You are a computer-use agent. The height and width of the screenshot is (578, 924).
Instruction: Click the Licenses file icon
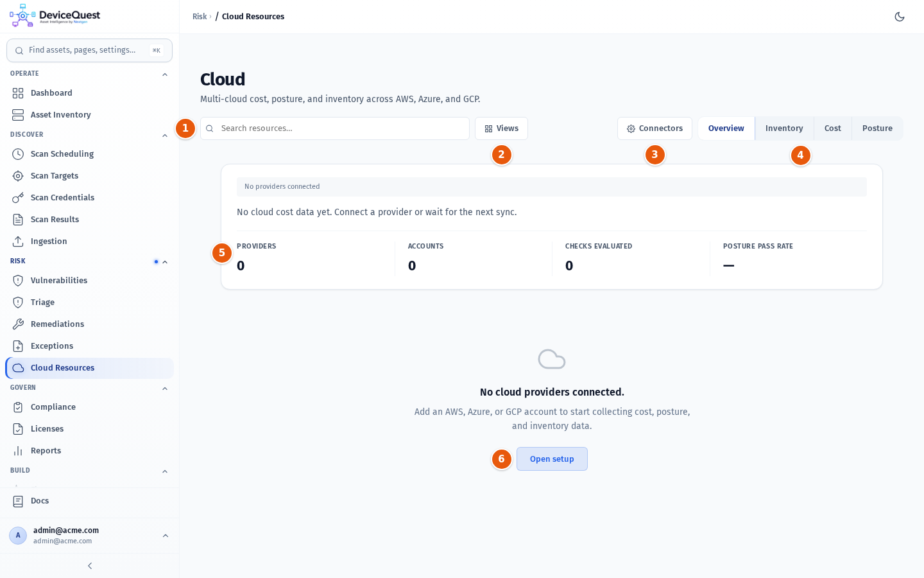coord(18,429)
